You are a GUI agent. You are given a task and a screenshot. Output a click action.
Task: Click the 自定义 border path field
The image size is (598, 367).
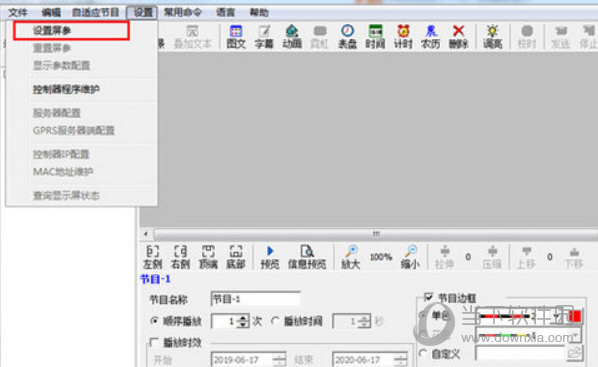click(x=520, y=354)
